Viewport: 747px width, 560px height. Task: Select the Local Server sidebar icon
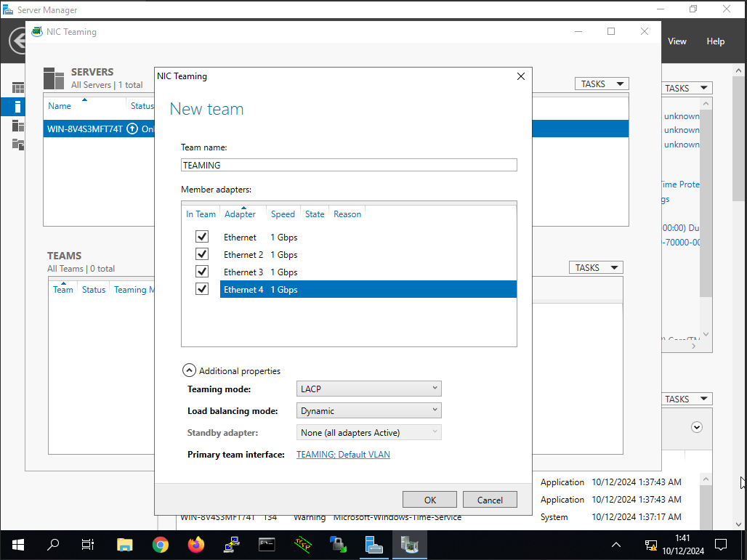17,107
